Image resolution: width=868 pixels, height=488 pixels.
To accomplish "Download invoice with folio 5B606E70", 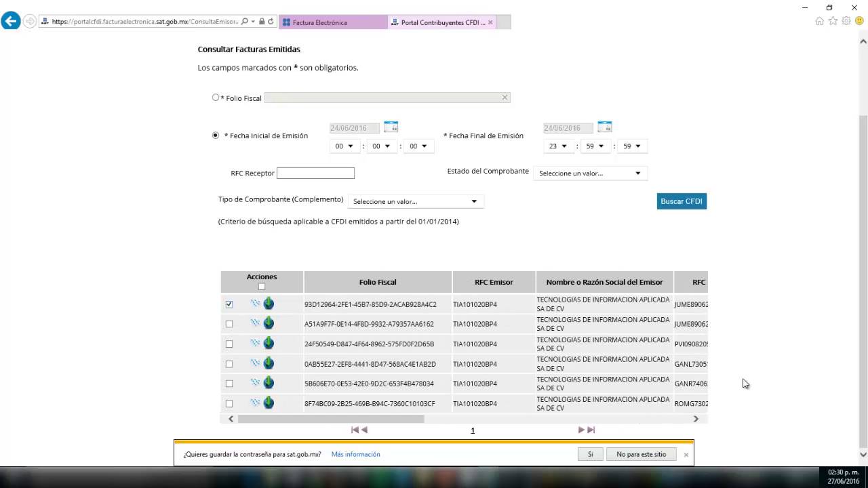I will tap(269, 383).
